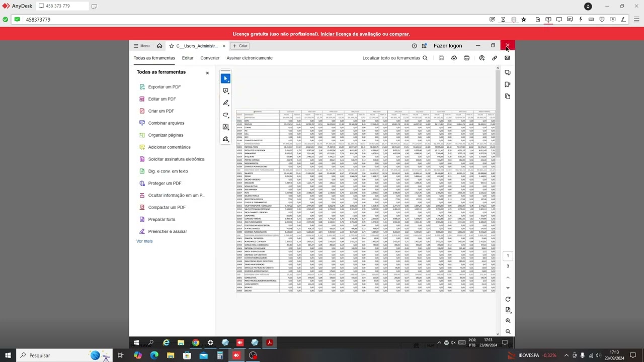The image size is (644, 362).
Task: Click the share with others icon
Action: [x=481, y=58]
